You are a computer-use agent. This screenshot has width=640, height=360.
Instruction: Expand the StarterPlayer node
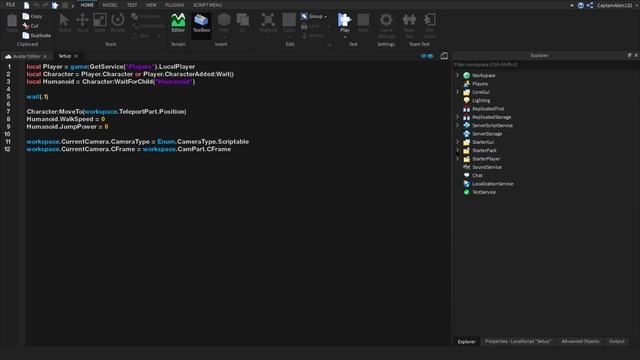click(x=457, y=159)
